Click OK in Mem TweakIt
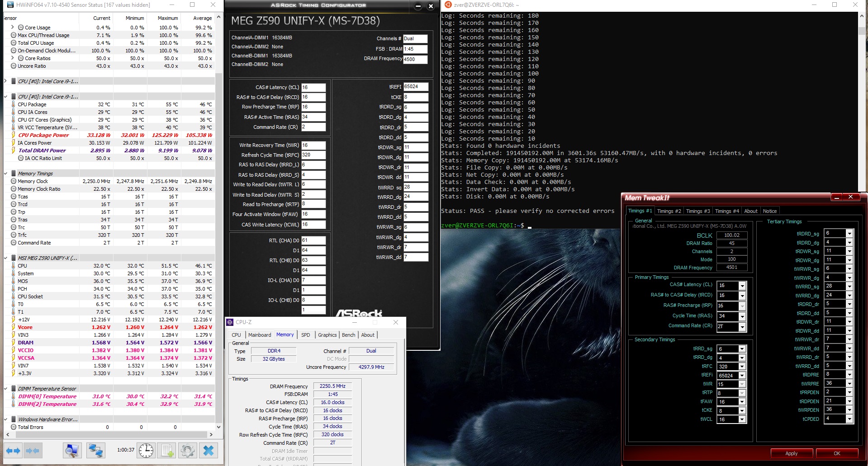Image resolution: width=868 pixels, height=466 pixels. (x=837, y=453)
